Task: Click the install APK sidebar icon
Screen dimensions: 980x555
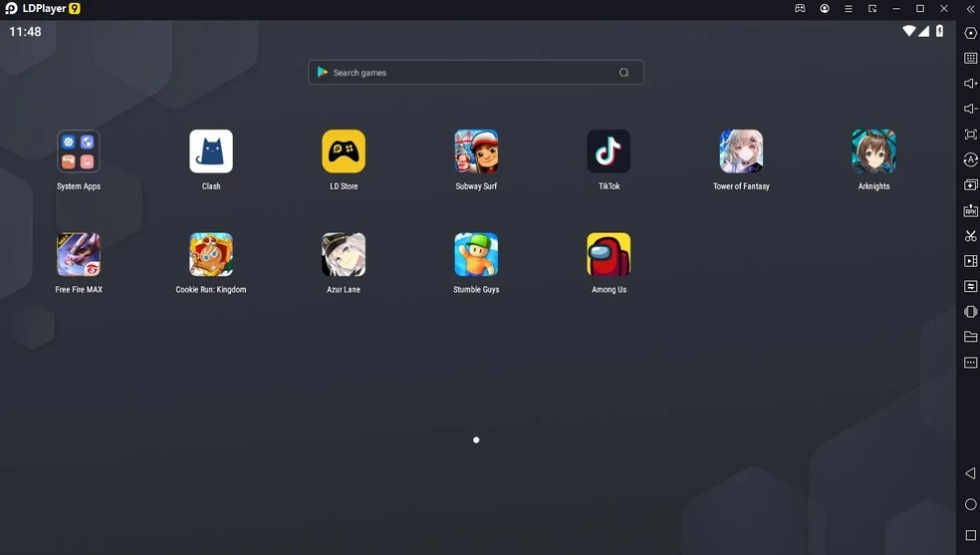Action: 970,210
